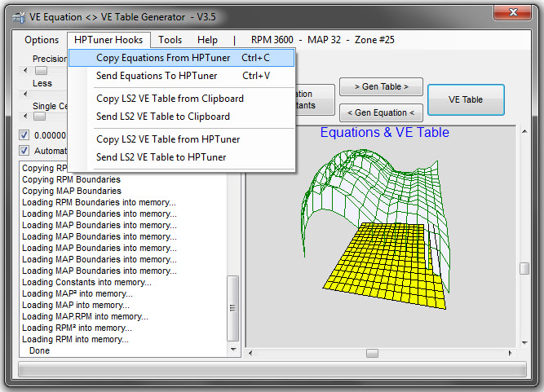Open the Options menu

42,40
